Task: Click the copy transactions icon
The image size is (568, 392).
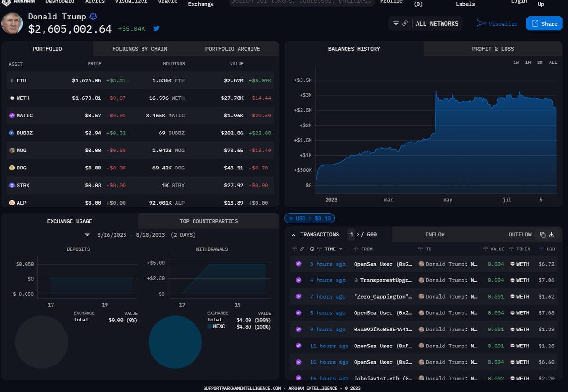Action: click(x=543, y=235)
